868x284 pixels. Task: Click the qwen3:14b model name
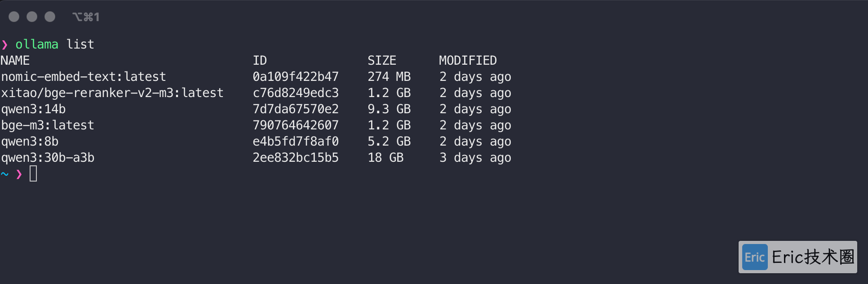coord(33,109)
